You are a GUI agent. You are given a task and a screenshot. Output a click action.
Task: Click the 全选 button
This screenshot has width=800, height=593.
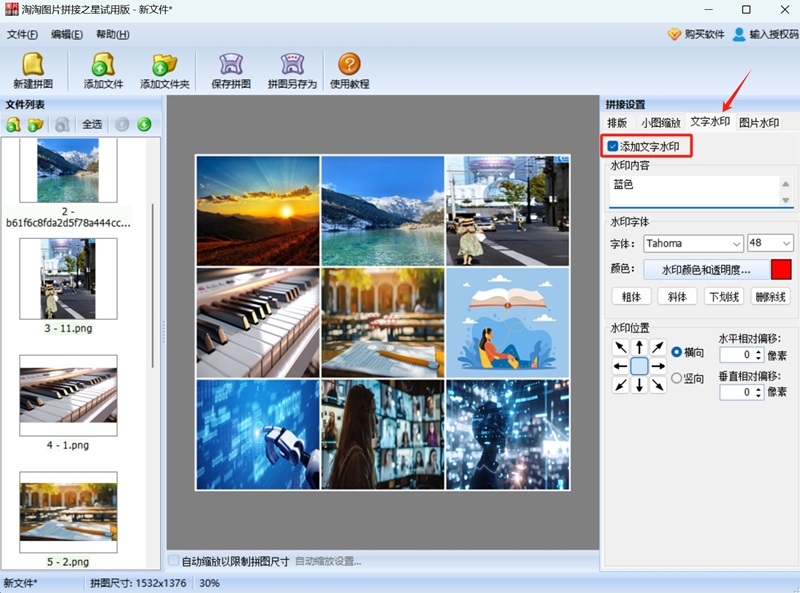point(92,124)
